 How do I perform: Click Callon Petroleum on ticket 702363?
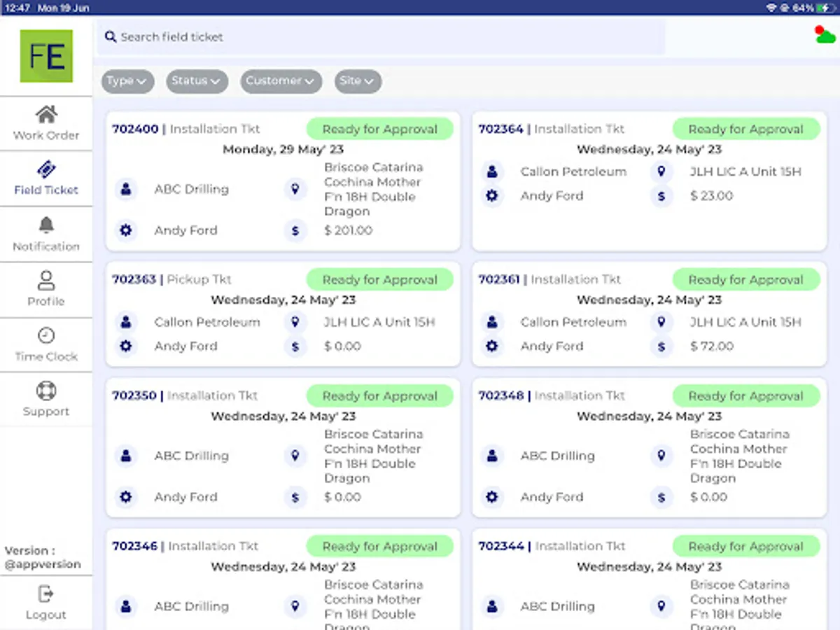[x=207, y=322]
